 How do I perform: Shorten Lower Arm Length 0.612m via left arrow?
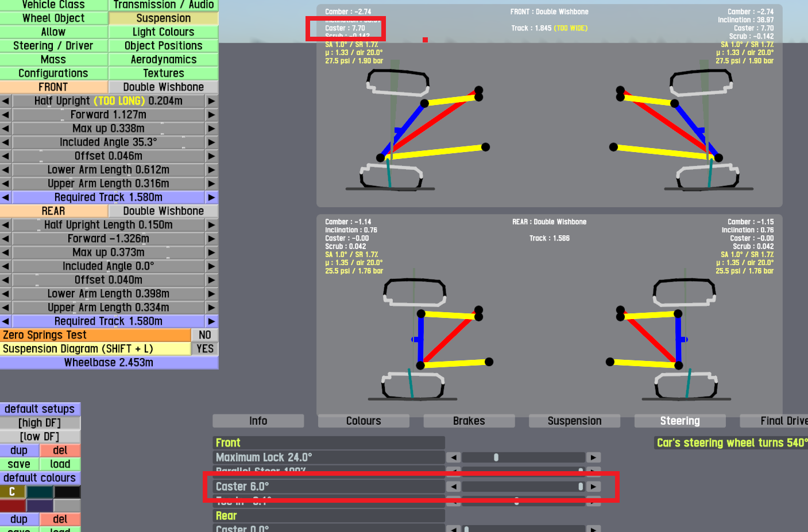pyautogui.click(x=6, y=170)
